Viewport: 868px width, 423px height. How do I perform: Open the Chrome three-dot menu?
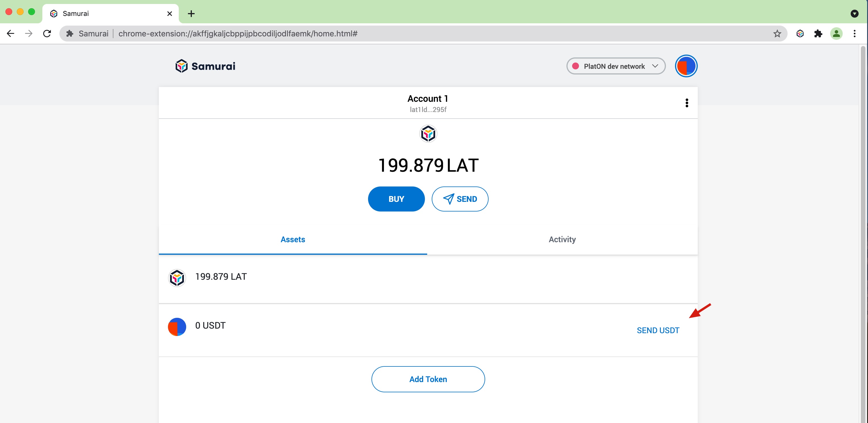point(854,33)
